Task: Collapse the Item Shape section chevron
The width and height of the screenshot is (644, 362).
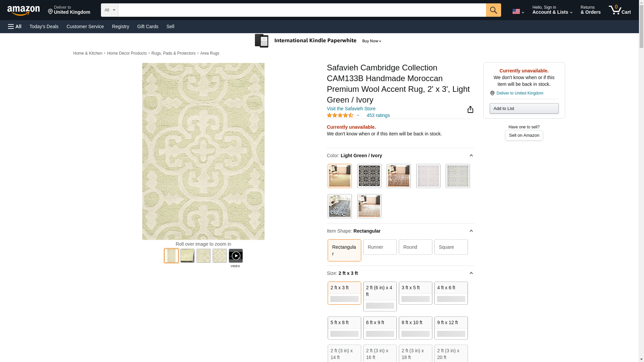Action: pos(471,231)
